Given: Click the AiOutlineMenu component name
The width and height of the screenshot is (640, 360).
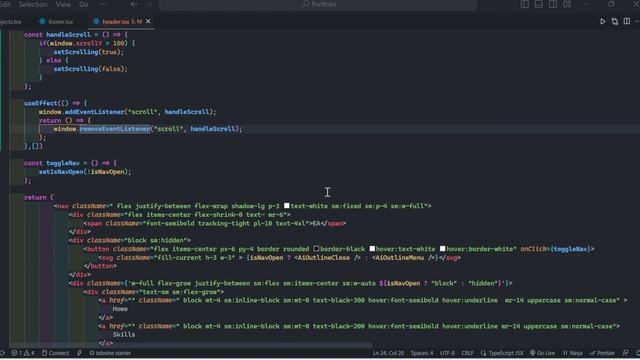Looking at the screenshot, I should coord(400,258).
